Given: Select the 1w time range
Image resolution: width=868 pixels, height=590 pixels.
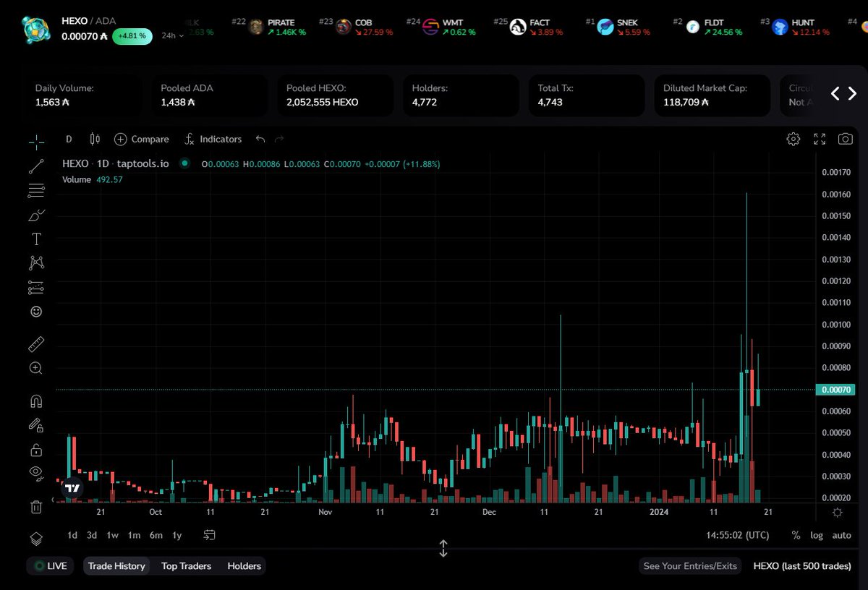Looking at the screenshot, I should [112, 535].
